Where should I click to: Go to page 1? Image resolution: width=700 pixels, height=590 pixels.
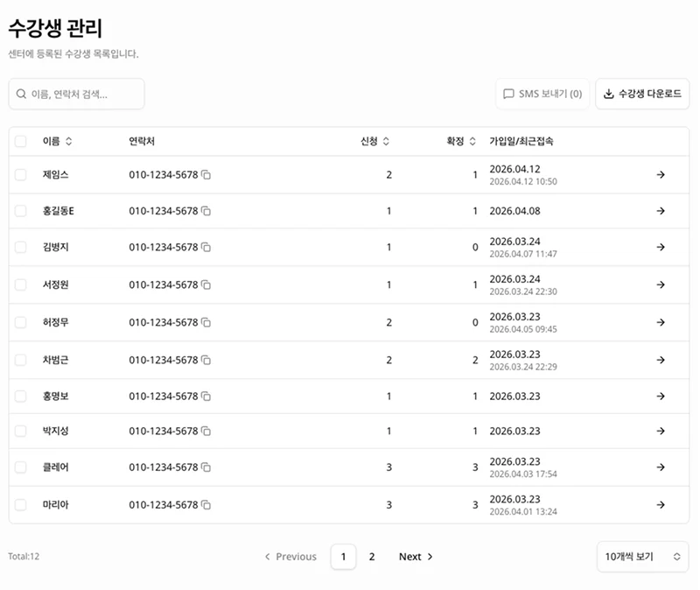click(343, 557)
